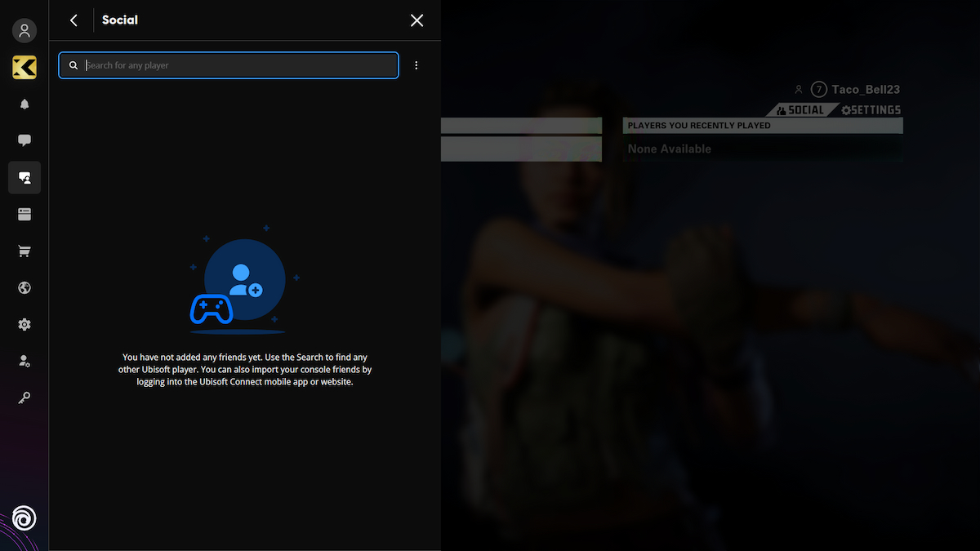980x551 pixels.
Task: Open the store shopping cart icon
Action: click(24, 251)
